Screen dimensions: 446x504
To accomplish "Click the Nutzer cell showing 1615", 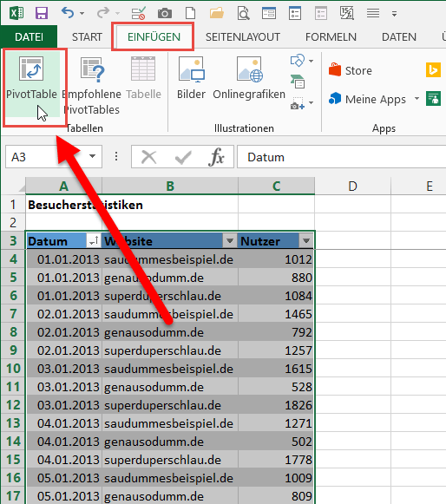I will (276, 369).
